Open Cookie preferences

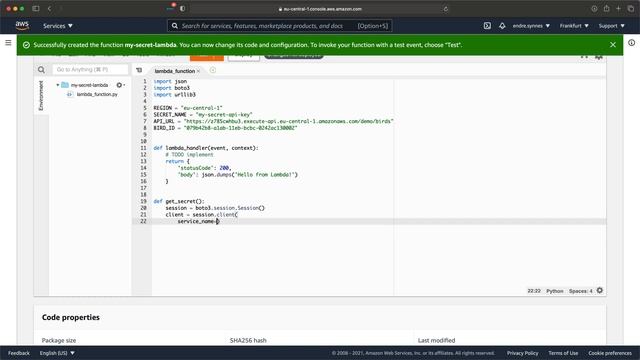point(610,353)
